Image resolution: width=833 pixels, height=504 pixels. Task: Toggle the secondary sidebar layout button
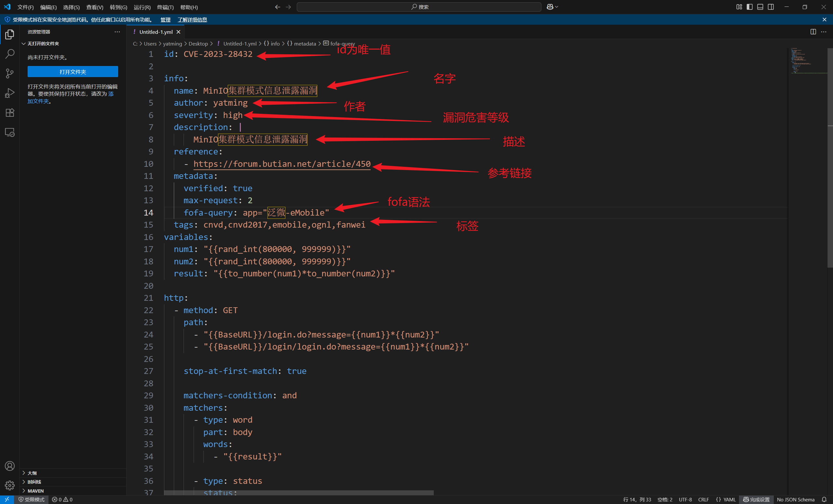(771, 7)
